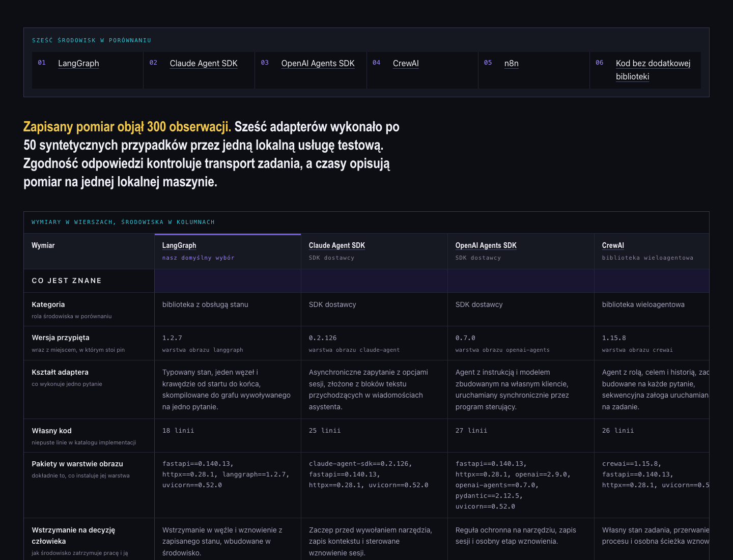Click the "Wymiar" column header
This screenshot has width=733, height=560.
coord(43,245)
